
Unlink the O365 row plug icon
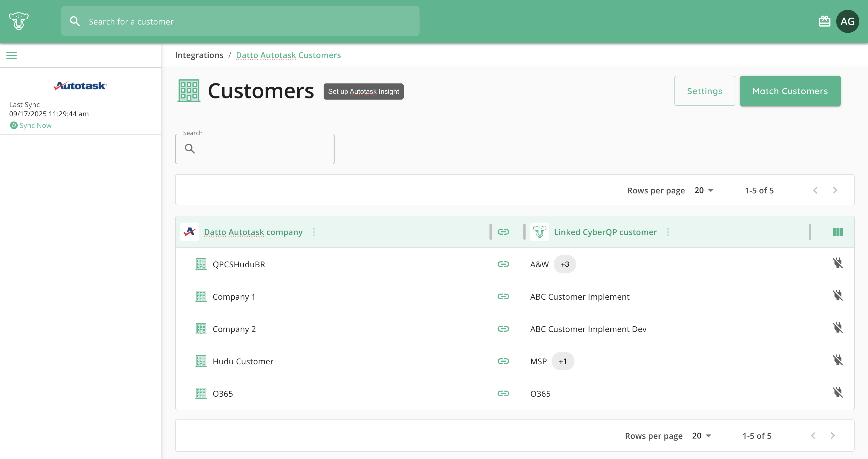tap(838, 392)
